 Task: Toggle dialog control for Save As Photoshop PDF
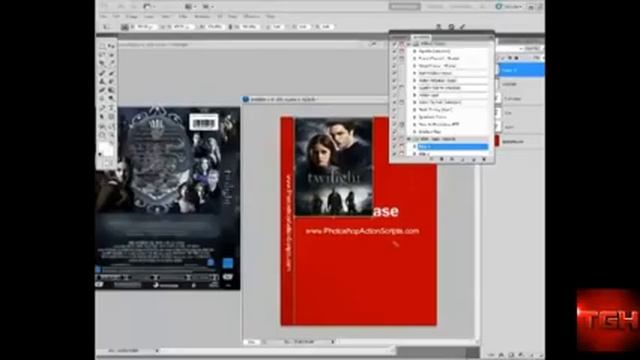pos(402,124)
